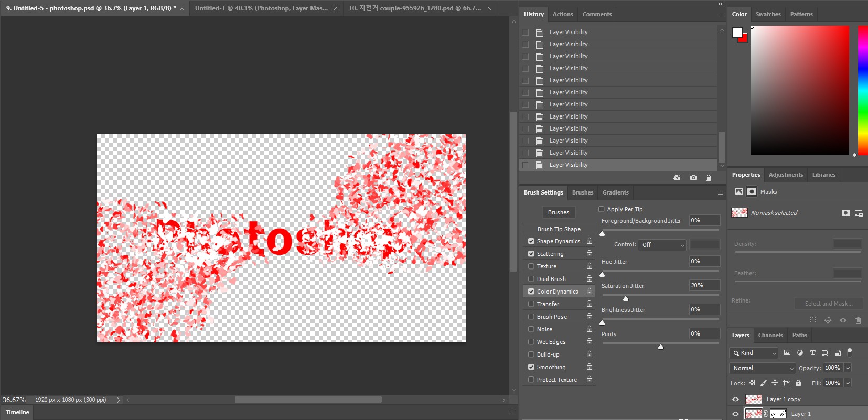
Task: Open the Kind layer filter dropdown
Action: click(754, 353)
